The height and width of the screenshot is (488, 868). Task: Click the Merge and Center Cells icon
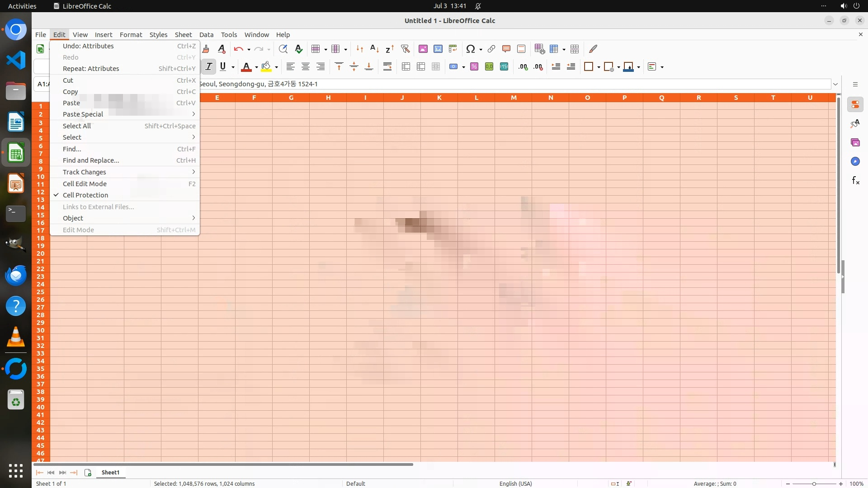coord(406,67)
